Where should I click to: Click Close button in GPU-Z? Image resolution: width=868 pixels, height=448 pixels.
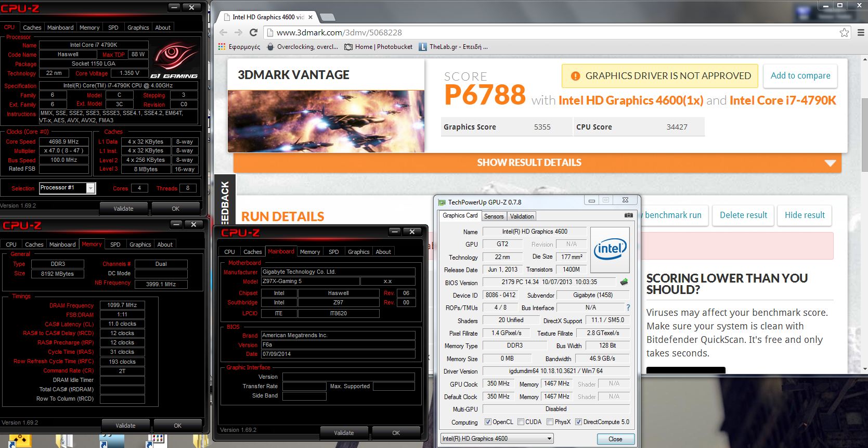pos(615,439)
